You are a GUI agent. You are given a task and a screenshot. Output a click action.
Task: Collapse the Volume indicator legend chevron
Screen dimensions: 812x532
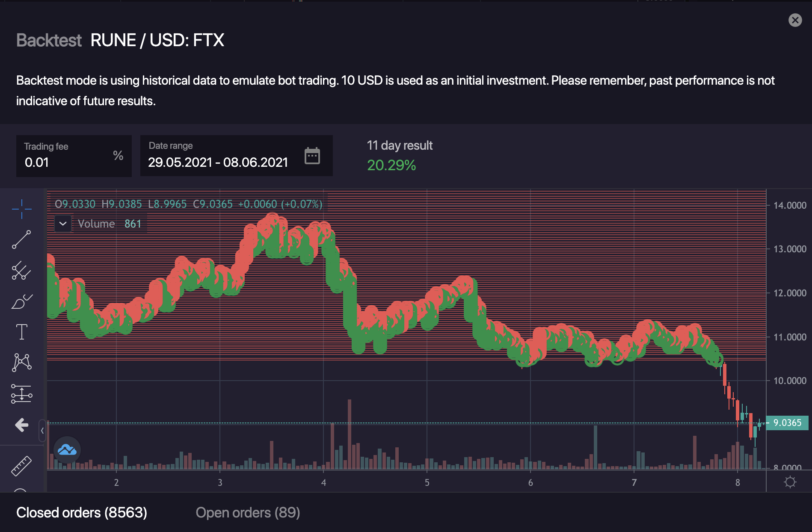(x=63, y=224)
